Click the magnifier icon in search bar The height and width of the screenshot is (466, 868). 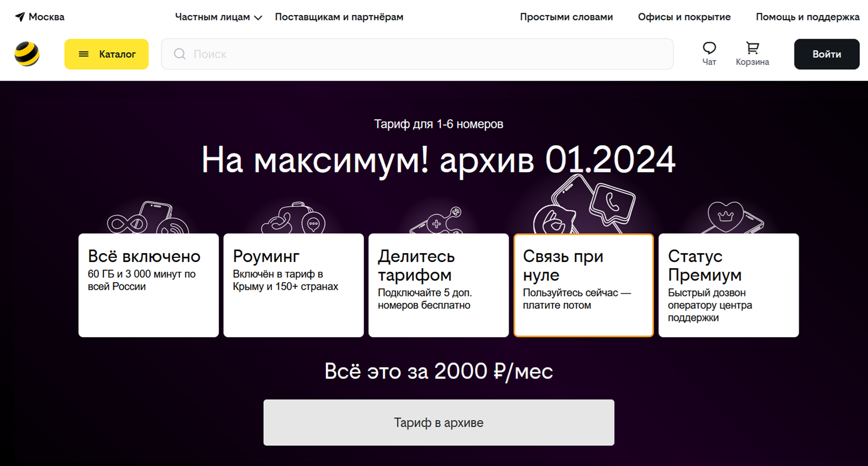180,54
